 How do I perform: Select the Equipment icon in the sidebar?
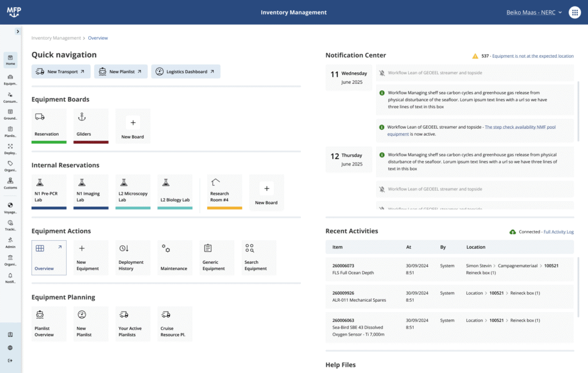pos(10,80)
